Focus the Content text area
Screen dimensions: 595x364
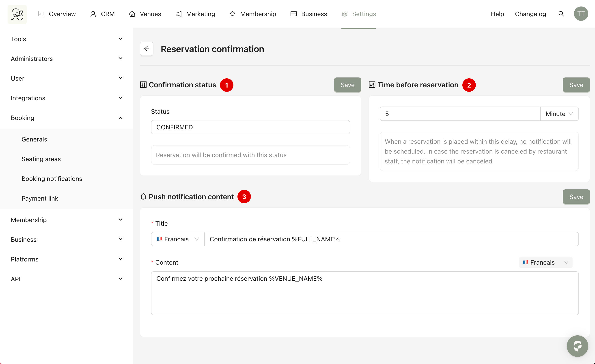(x=365, y=293)
